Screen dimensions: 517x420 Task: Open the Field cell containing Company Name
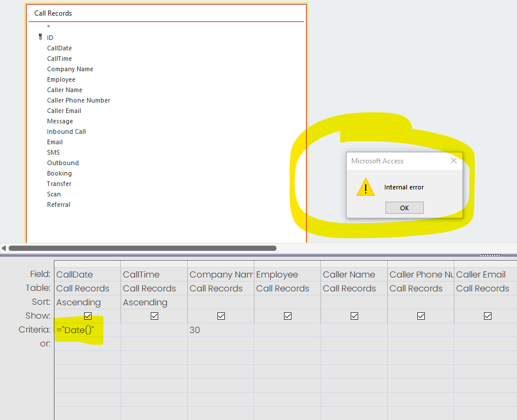220,275
